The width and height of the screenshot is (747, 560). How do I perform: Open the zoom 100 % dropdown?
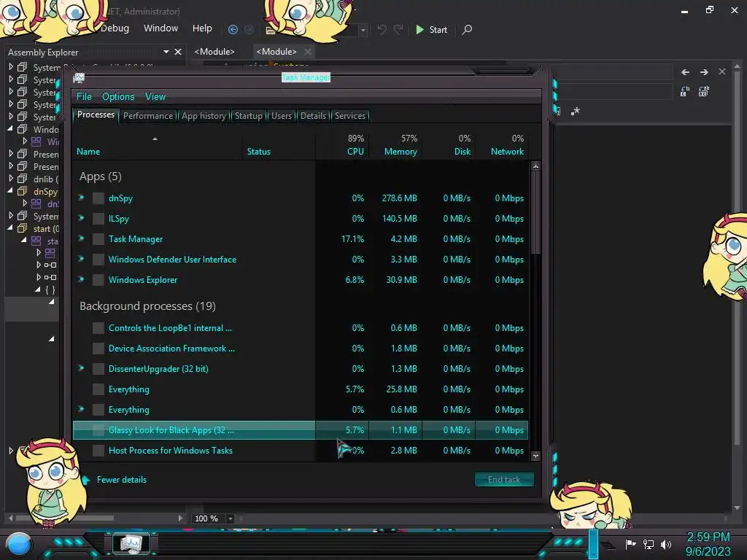pos(231,518)
